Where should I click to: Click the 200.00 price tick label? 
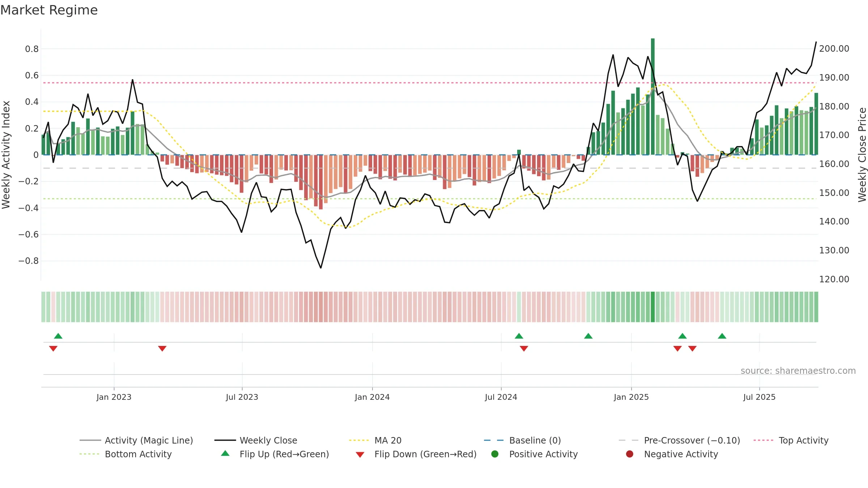834,48
